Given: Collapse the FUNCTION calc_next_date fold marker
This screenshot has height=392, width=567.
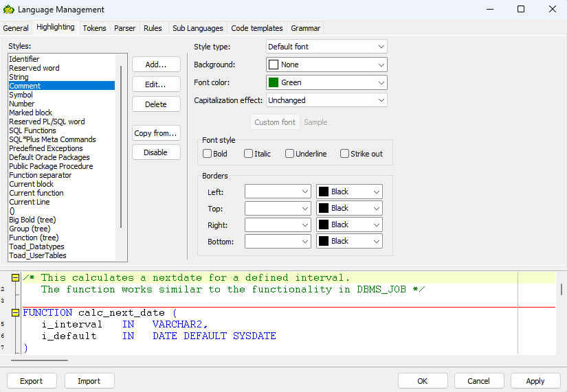Looking at the screenshot, I should [15, 313].
